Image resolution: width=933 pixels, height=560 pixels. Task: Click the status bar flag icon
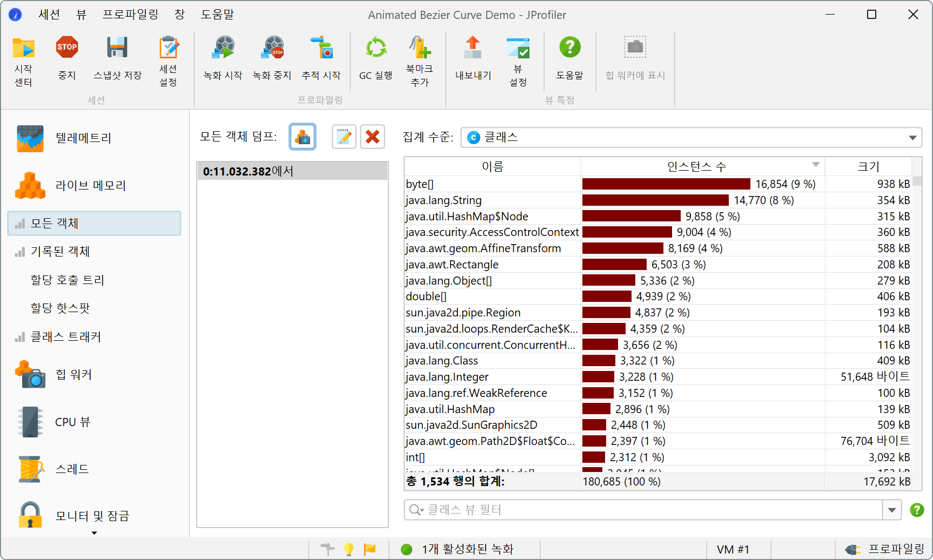pyautogui.click(x=370, y=549)
